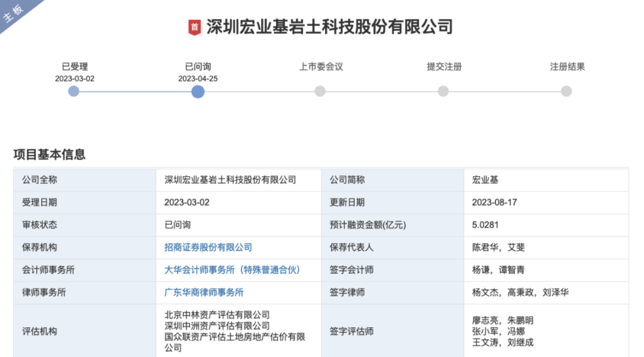
Task: Select the 提交注册 stage label
Action: coord(444,67)
